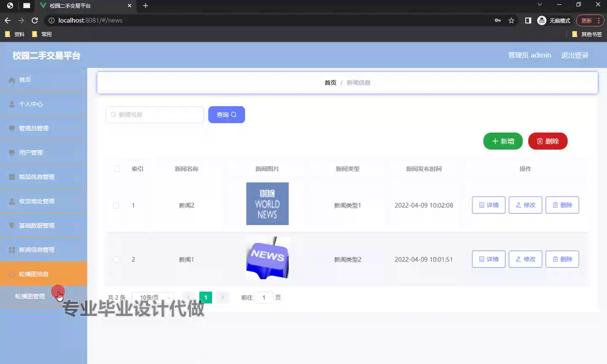Image resolution: width=607 pixels, height=364 pixels.
Task: Open 其他书签 folder
Action: tap(587, 34)
